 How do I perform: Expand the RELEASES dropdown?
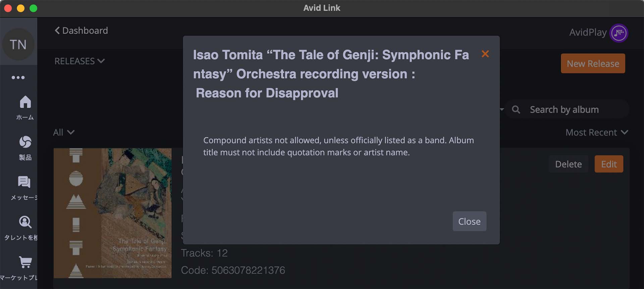pyautogui.click(x=79, y=61)
